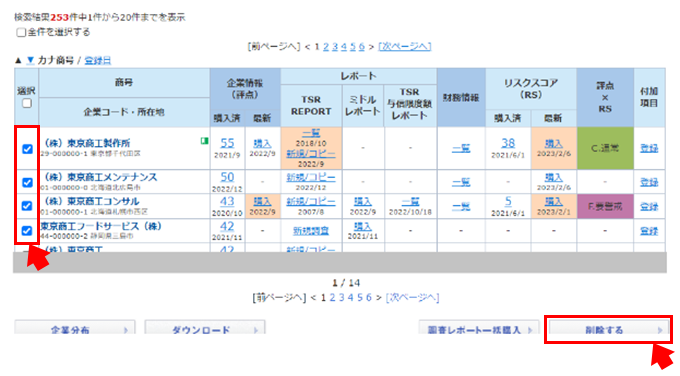Open 一覧 dated 2022/10/18 for 東京商工コンサル
The image size is (680, 376).
[410, 202]
